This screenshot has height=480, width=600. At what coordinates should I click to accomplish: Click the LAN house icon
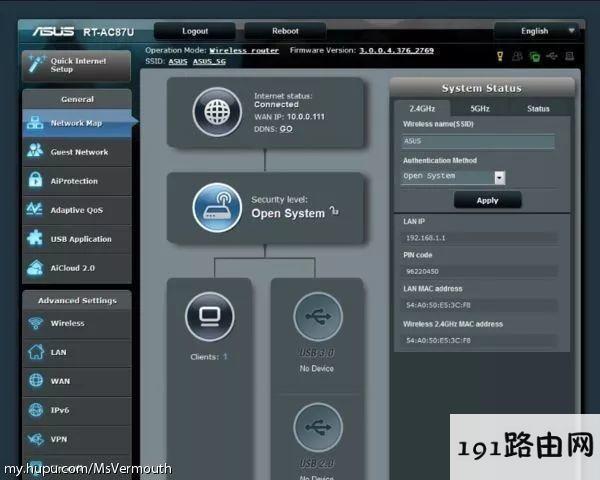(x=36, y=352)
